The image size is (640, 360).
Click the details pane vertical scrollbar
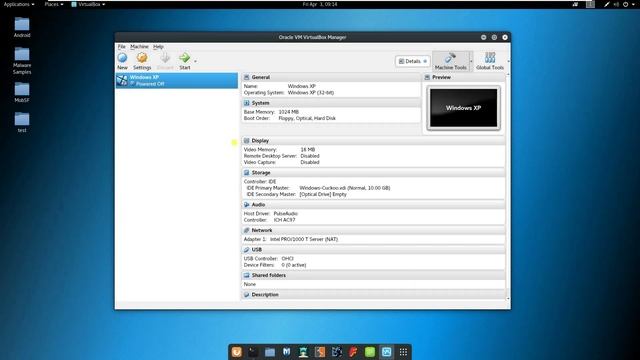[508, 187]
